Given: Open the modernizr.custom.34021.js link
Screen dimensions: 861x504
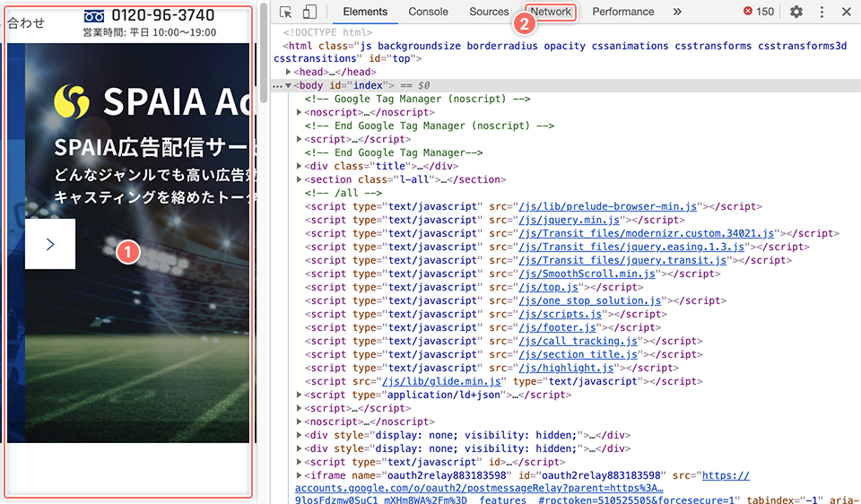Looking at the screenshot, I should pos(647,233).
